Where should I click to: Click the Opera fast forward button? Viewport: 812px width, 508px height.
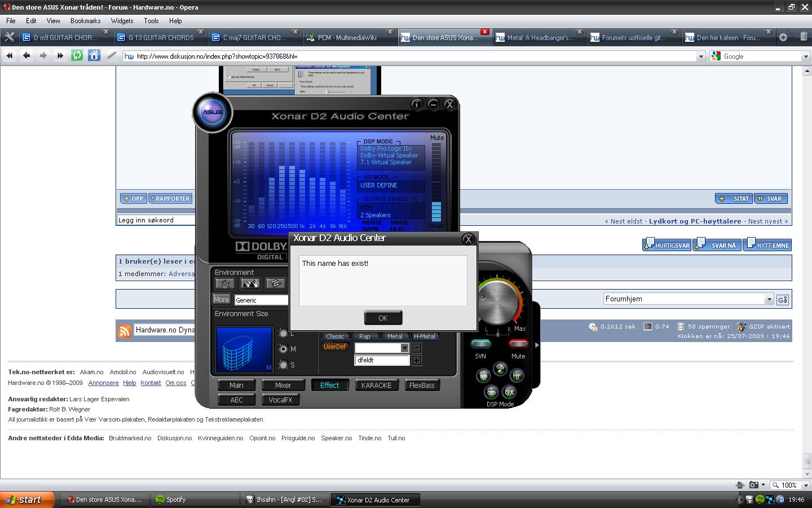point(60,55)
